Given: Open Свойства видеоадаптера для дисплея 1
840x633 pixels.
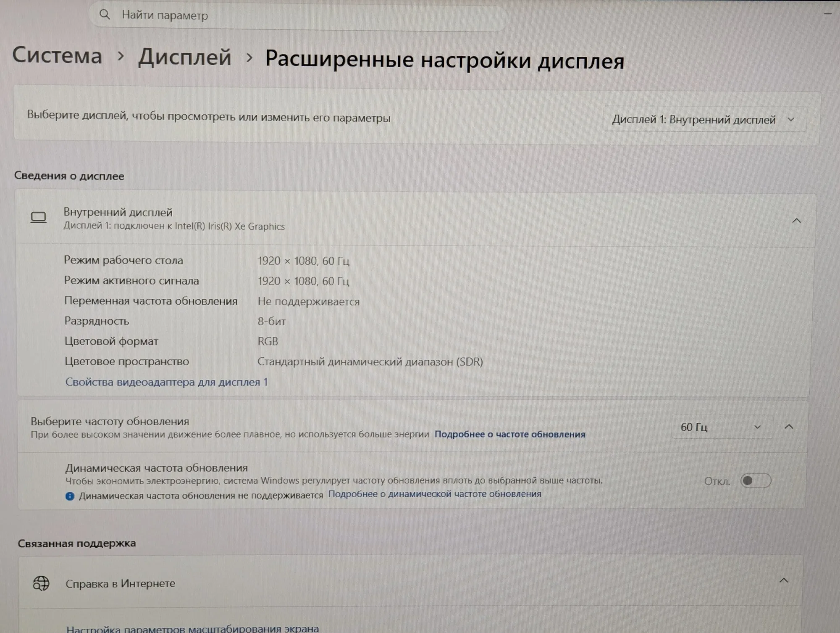Looking at the screenshot, I should pyautogui.click(x=166, y=382).
